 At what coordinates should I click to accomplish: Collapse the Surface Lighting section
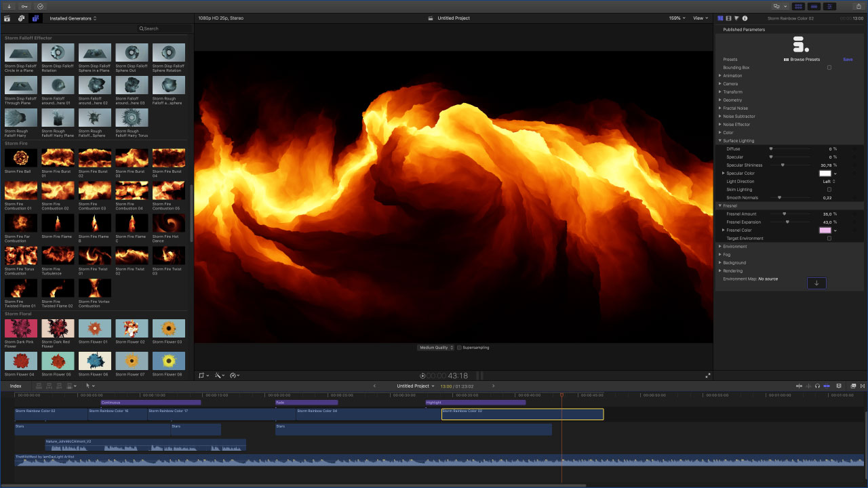click(720, 141)
